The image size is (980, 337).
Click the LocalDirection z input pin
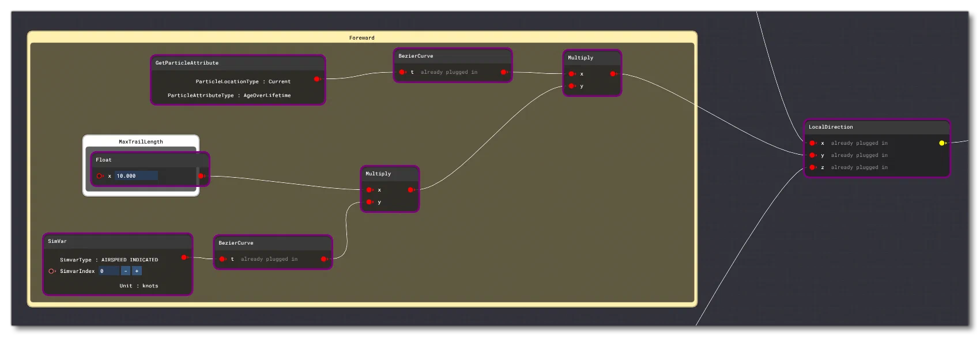(x=813, y=167)
